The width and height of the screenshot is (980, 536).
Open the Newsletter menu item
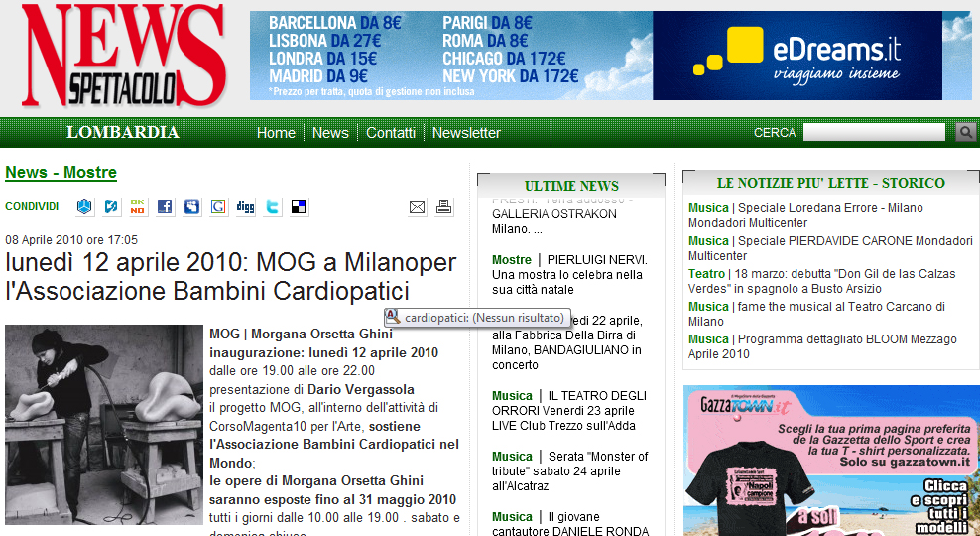(466, 133)
